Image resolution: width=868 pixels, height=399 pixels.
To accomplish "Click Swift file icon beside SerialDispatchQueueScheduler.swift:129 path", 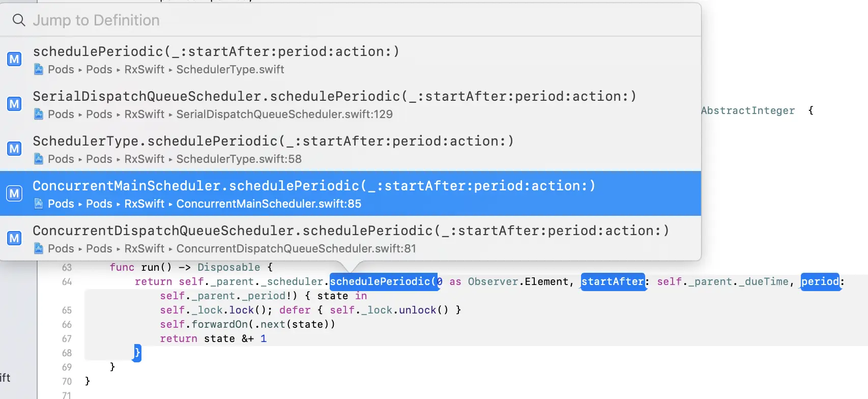I will 39,115.
